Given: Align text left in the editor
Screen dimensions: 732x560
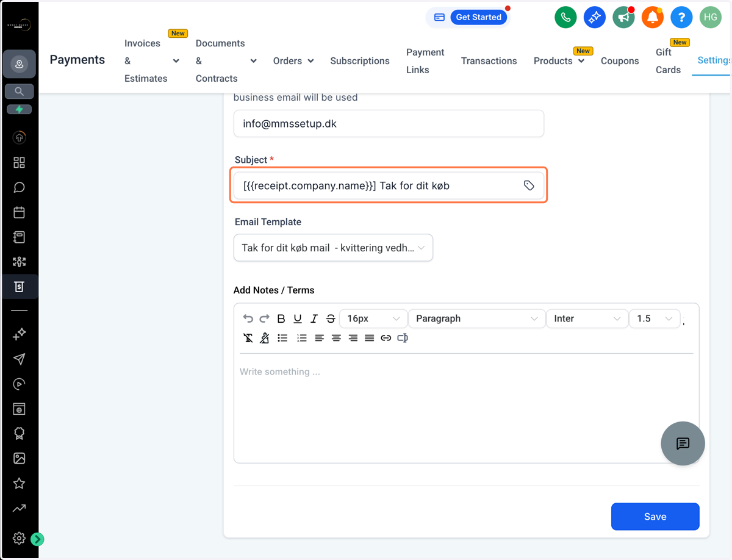Looking at the screenshot, I should (x=319, y=338).
